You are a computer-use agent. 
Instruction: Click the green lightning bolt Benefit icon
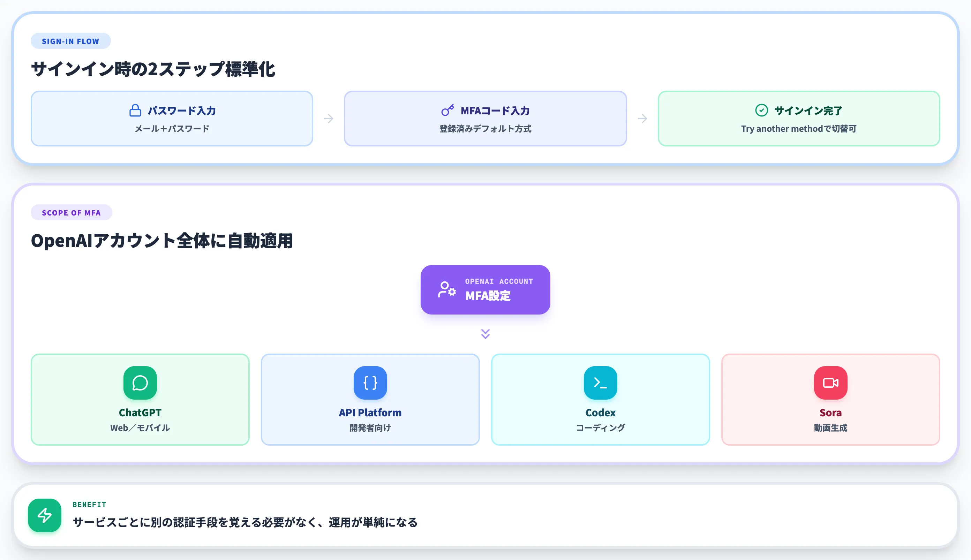click(45, 515)
